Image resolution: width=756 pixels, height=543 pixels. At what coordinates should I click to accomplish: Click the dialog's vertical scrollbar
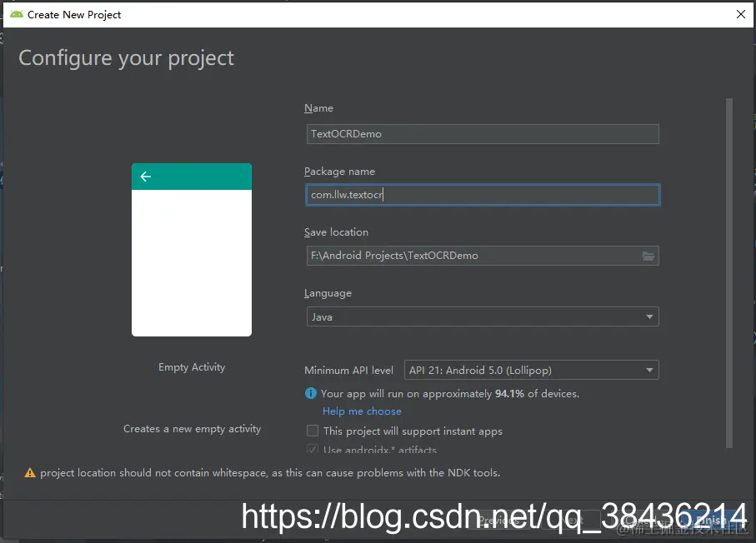pos(729,273)
